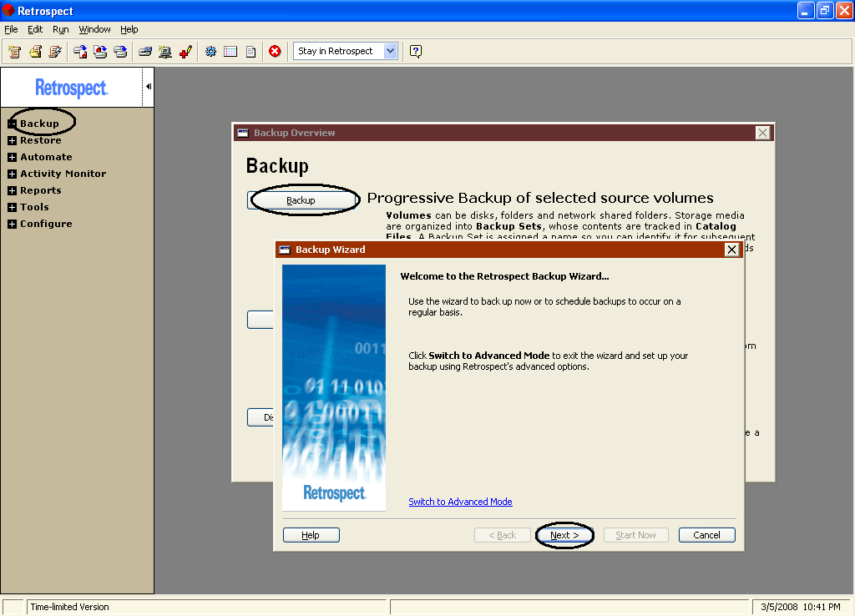Close the Backup Wizard dialog
855x616 pixels.
(x=731, y=250)
